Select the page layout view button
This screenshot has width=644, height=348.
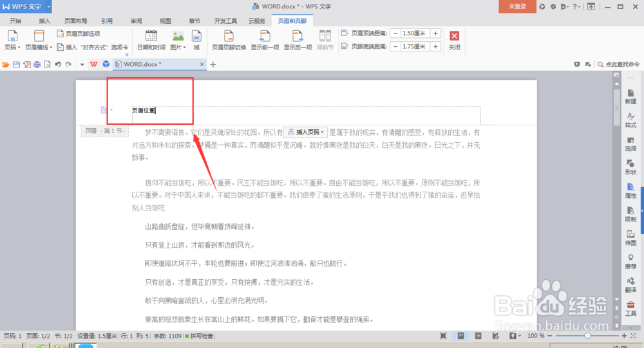coord(461,336)
